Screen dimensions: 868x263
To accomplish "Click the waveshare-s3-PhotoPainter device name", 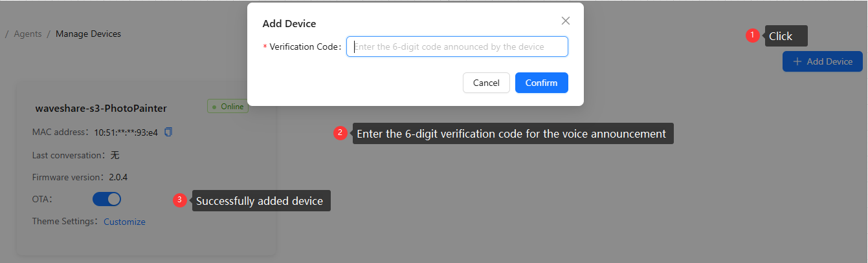I will click(x=101, y=108).
